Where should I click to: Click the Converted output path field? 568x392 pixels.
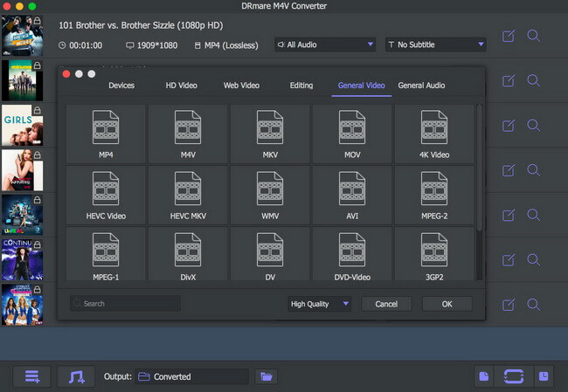tap(192, 376)
